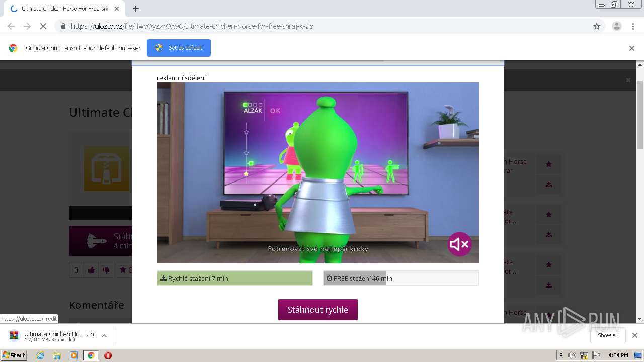Open Chrome profile avatar menu
The image size is (644, 362).
616,26
